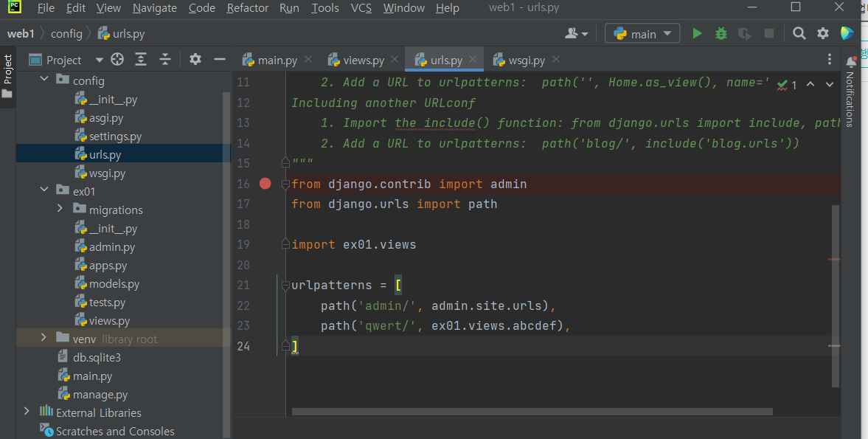Start debugging with the bug icon
This screenshot has height=439, width=868.
pyautogui.click(x=721, y=34)
